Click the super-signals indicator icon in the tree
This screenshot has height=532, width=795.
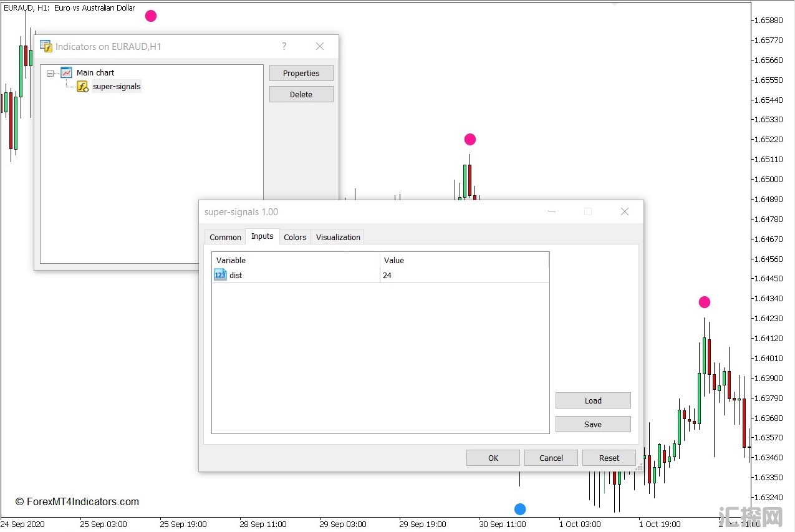click(82, 87)
